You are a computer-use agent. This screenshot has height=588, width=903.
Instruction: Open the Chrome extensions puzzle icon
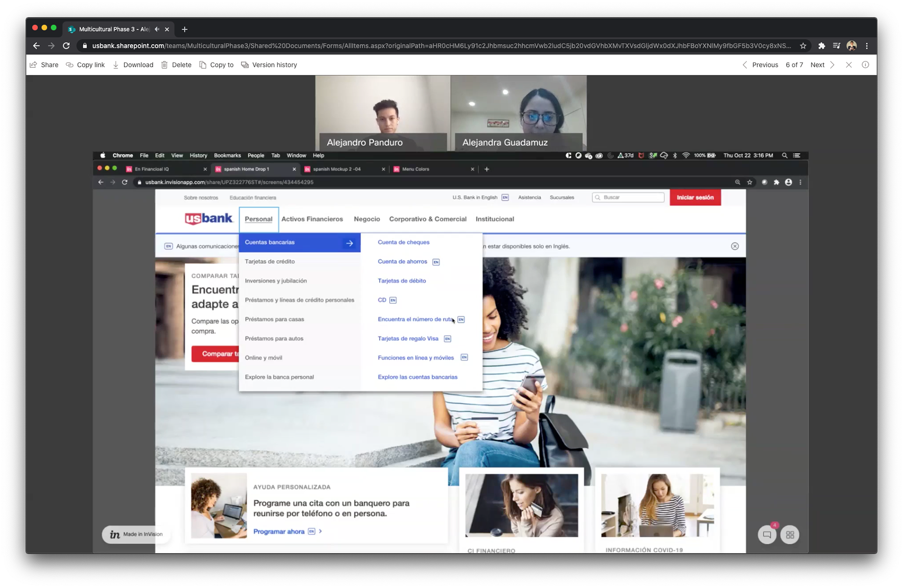[822, 46]
